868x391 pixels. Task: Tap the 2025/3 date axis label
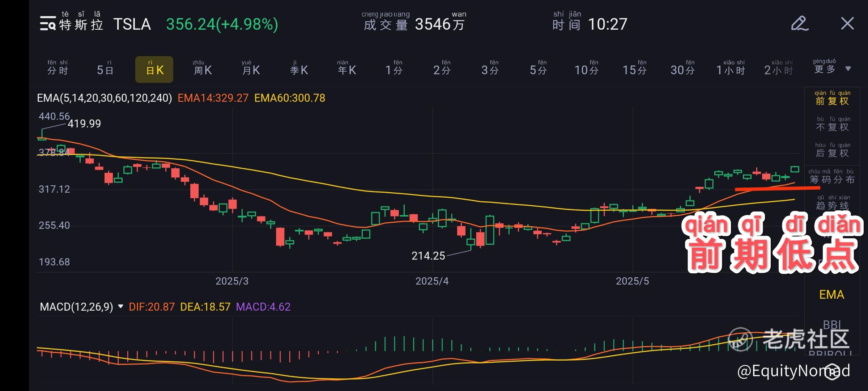(232, 281)
